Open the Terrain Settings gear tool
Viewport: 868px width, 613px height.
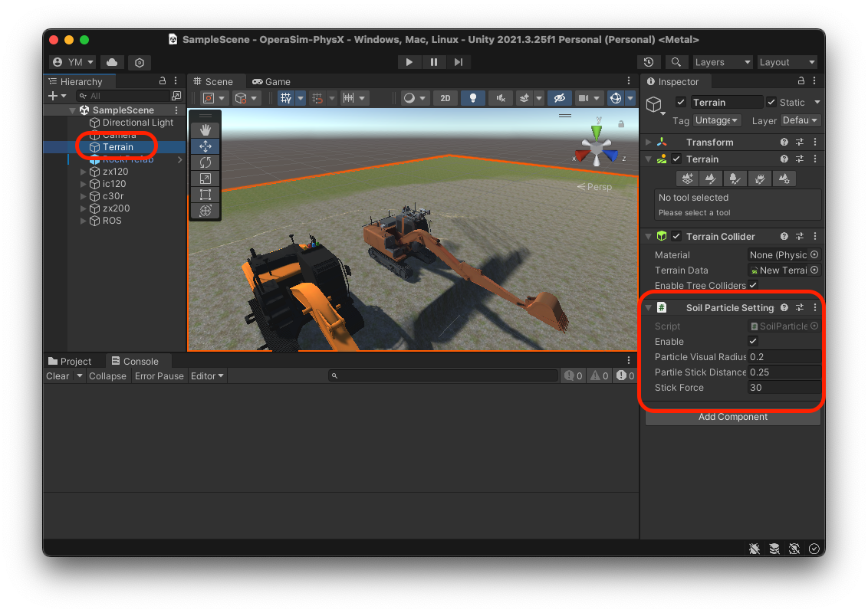pos(784,179)
